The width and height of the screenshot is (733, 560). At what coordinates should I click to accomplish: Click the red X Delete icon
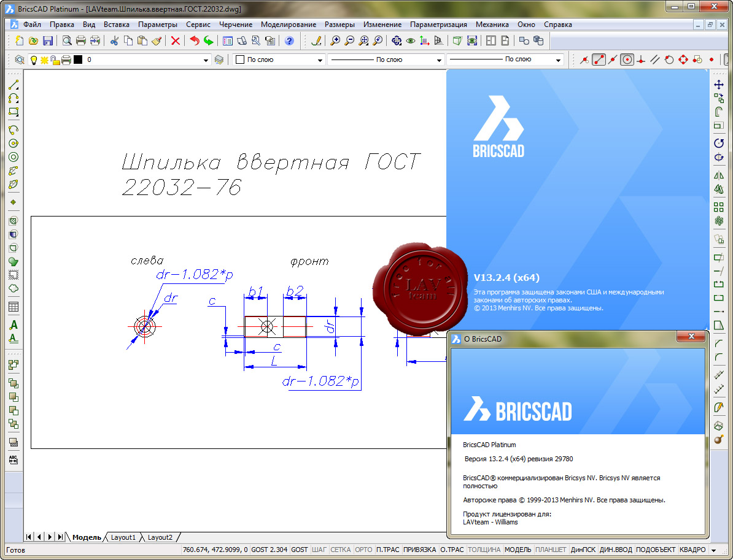[176, 40]
